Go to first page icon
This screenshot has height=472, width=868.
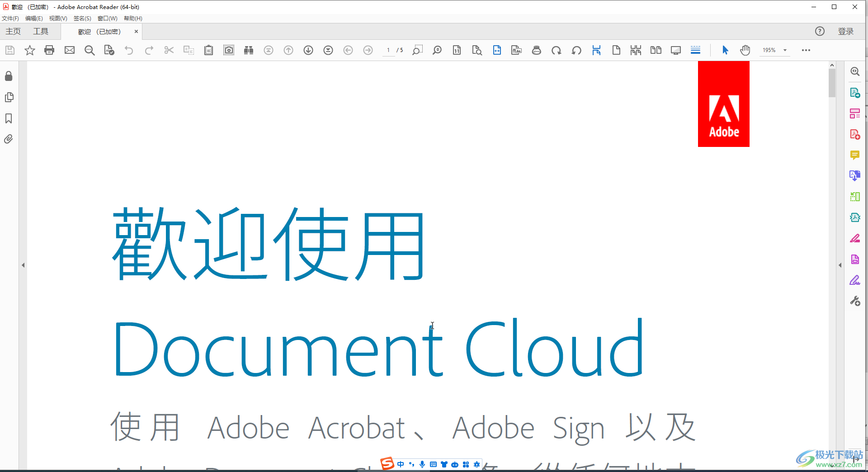pos(269,50)
